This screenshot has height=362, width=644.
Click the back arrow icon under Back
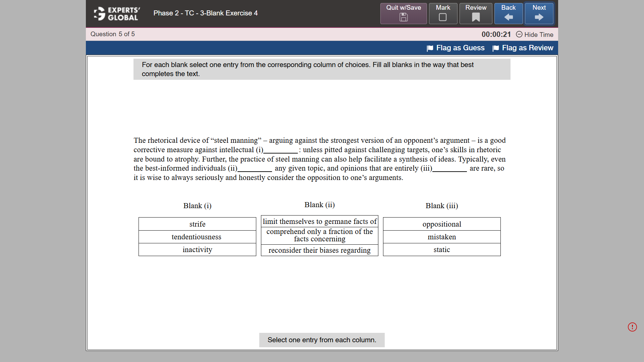tap(508, 17)
